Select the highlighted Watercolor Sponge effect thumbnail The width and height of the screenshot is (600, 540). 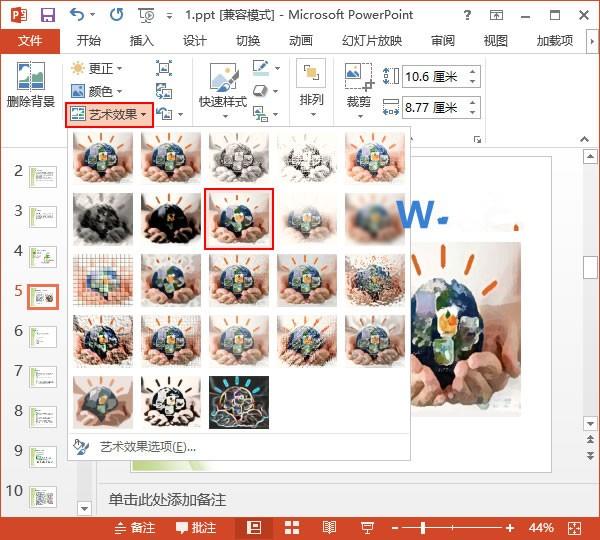[x=239, y=219]
